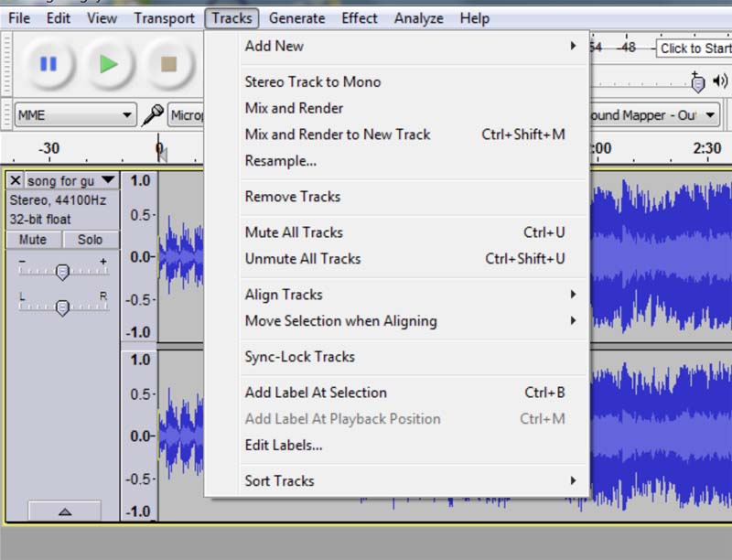Click the green Play button
The width and height of the screenshot is (732, 560).
[109, 64]
